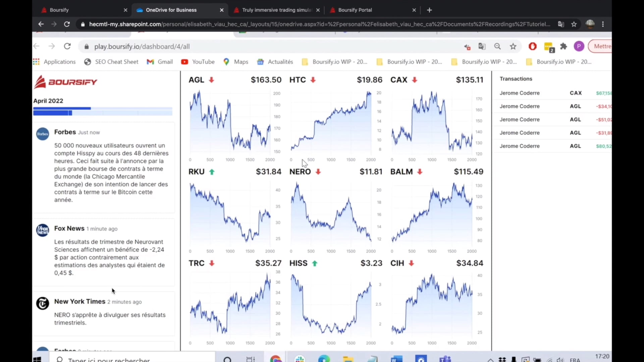The height and width of the screenshot is (362, 644).
Task: Open the Google Translate icon in the toolbar
Action: 482,47
